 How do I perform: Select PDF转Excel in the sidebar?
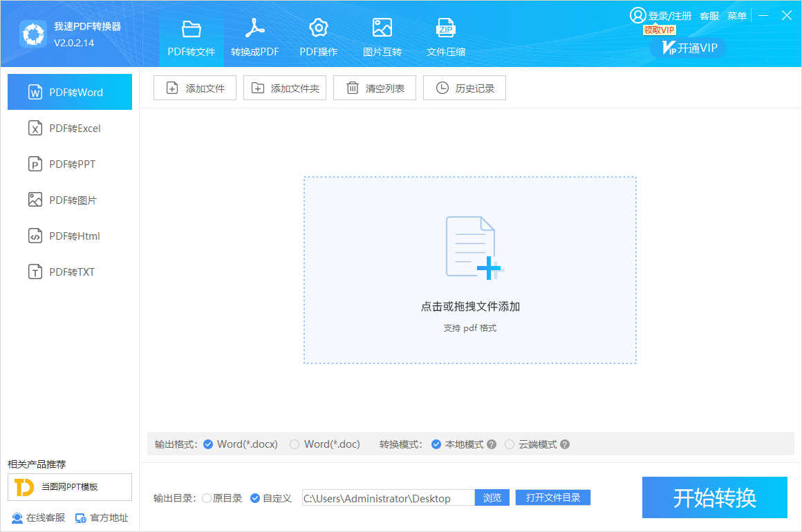pyautogui.click(x=69, y=128)
